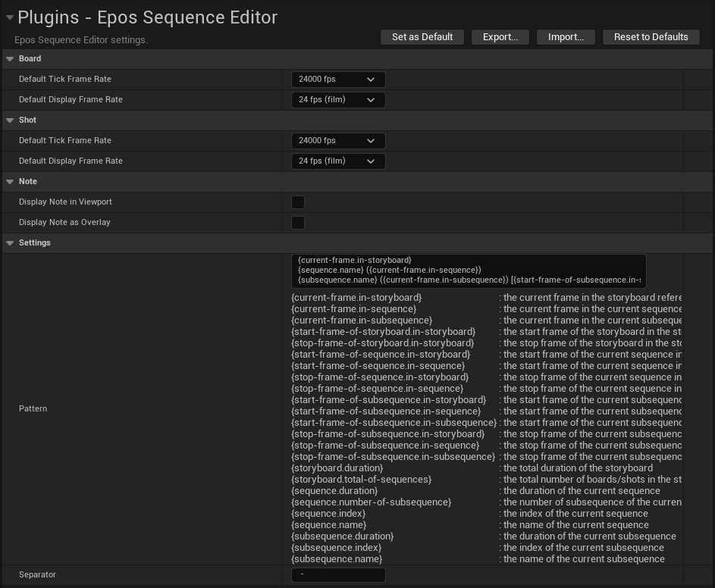The height and width of the screenshot is (588, 715).
Task: Click the Separator input field
Action: tap(338, 574)
